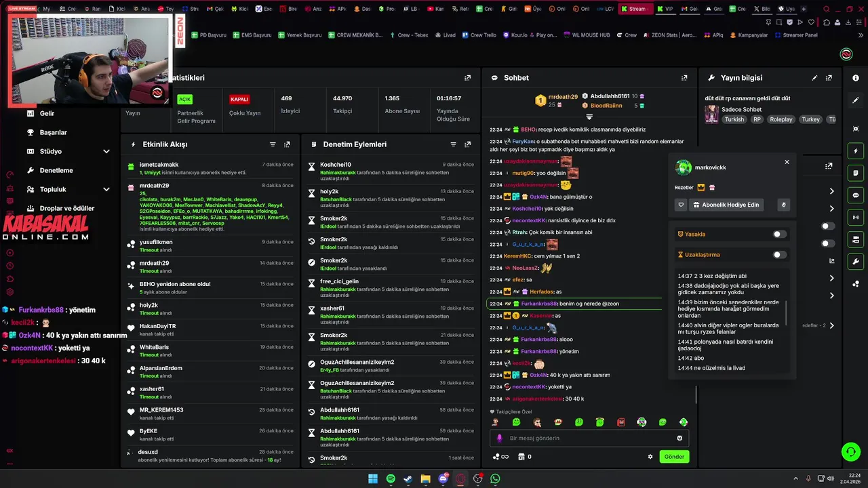
Task: Edit the Yayın bilgisi stream info
Action: click(x=814, y=78)
